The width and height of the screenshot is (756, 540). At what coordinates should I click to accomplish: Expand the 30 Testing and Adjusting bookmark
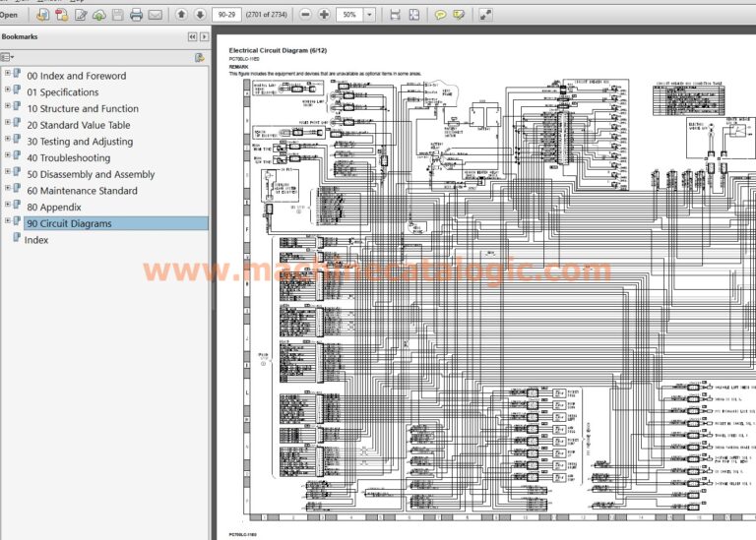point(7,139)
